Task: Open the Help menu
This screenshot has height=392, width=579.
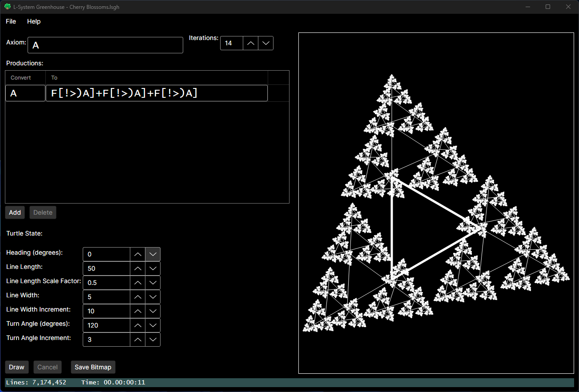Action: 34,21
